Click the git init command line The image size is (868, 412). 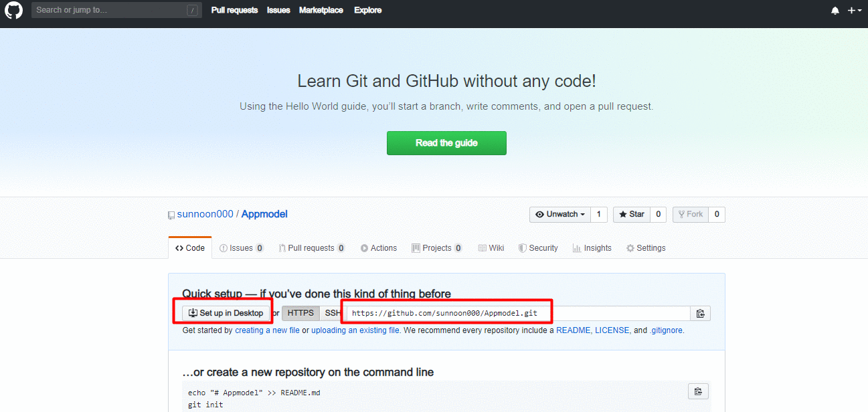(205, 405)
